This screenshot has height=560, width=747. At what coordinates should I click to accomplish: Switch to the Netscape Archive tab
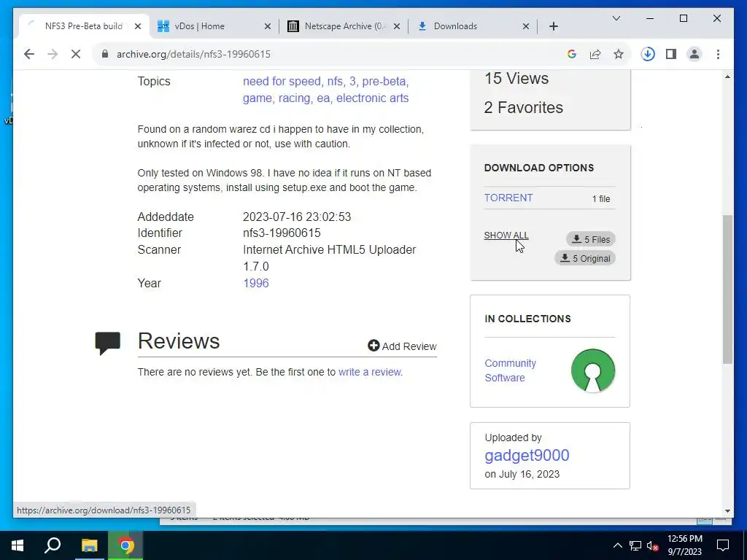pos(344,26)
